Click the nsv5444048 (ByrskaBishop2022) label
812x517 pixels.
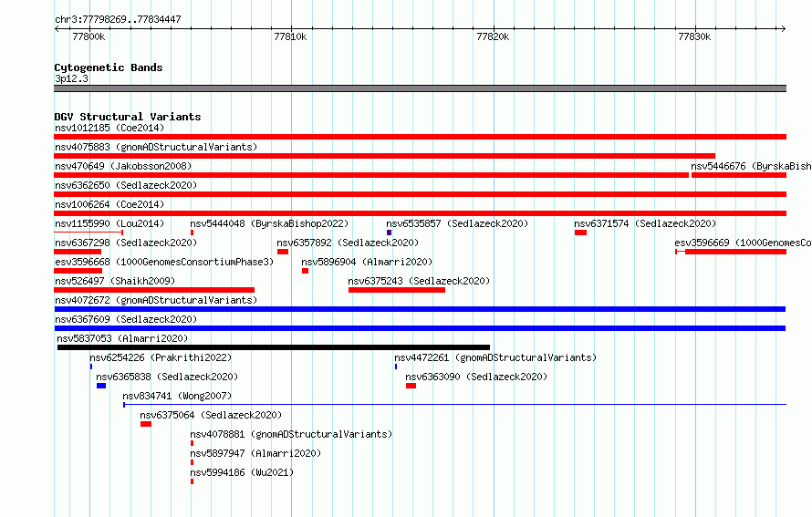[x=269, y=223]
